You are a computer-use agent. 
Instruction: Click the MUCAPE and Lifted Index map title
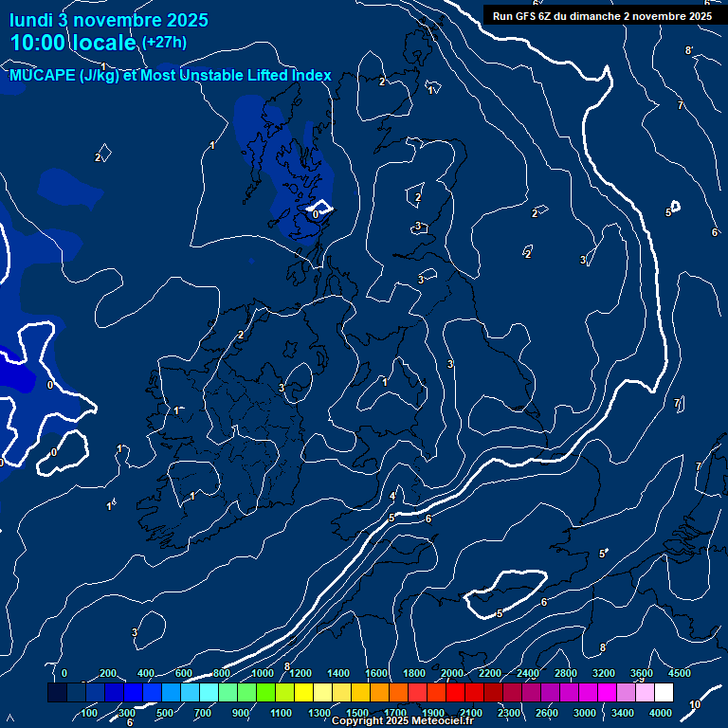point(171,76)
